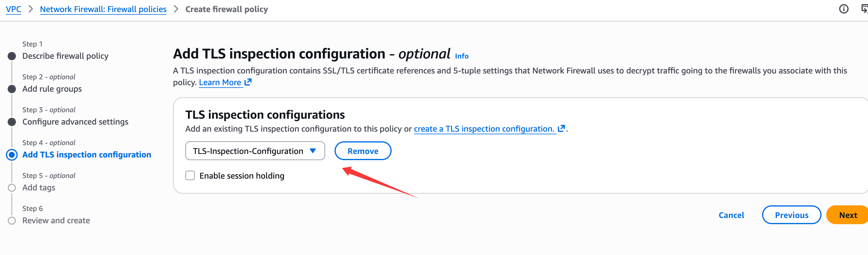Open the info circle icon in top bar
The width and height of the screenshot is (868, 255).
(x=843, y=9)
